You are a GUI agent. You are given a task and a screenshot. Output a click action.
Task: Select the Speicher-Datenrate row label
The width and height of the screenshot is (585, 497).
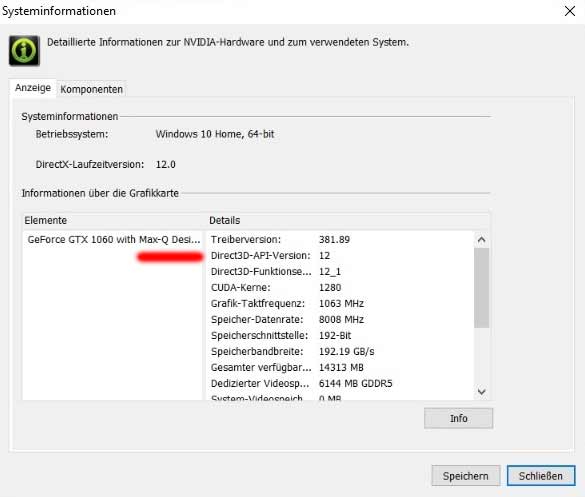257,320
